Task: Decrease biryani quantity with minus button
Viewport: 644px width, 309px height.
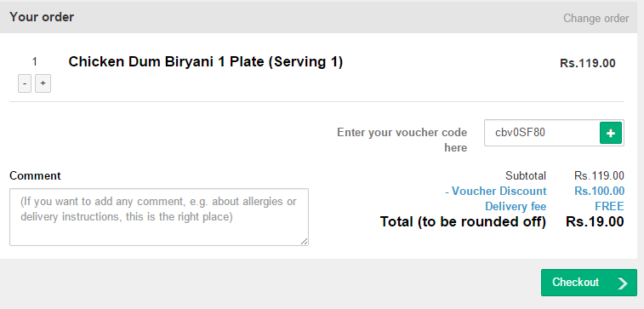Action: click(x=25, y=83)
